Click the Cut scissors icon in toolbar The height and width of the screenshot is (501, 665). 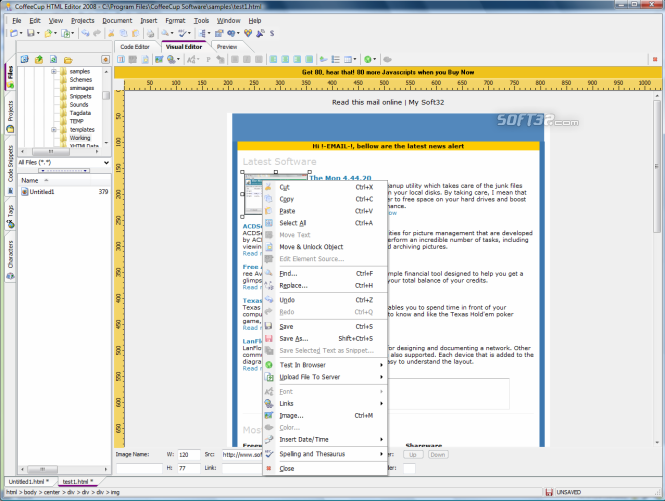111,33
